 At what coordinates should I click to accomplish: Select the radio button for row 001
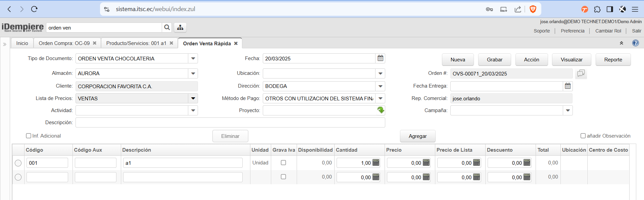click(x=18, y=163)
